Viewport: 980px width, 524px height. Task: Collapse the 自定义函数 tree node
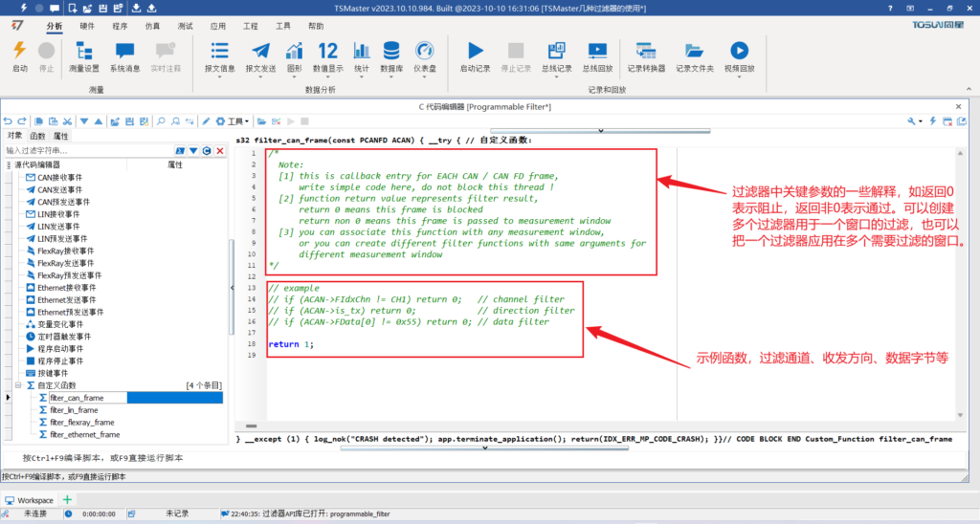tap(18, 385)
